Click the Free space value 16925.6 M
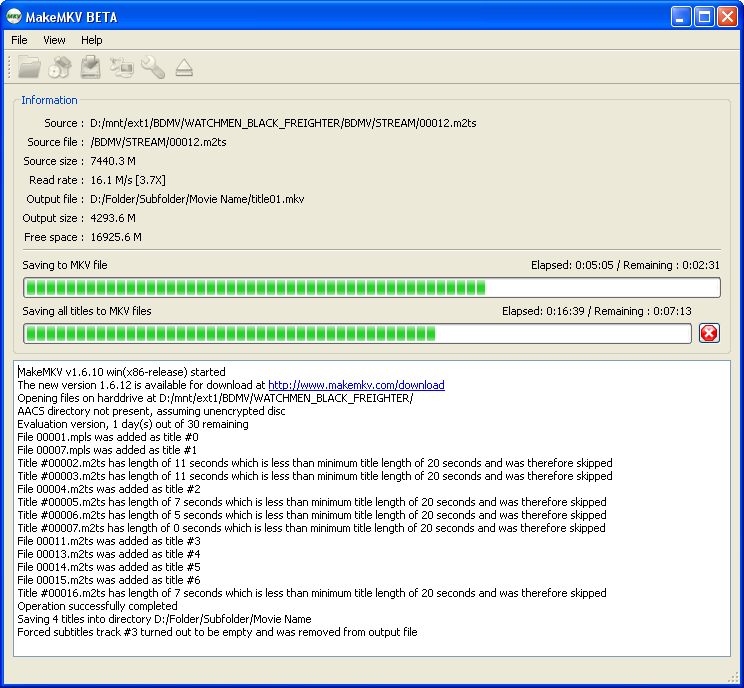Image resolution: width=744 pixels, height=688 pixels. [x=116, y=237]
